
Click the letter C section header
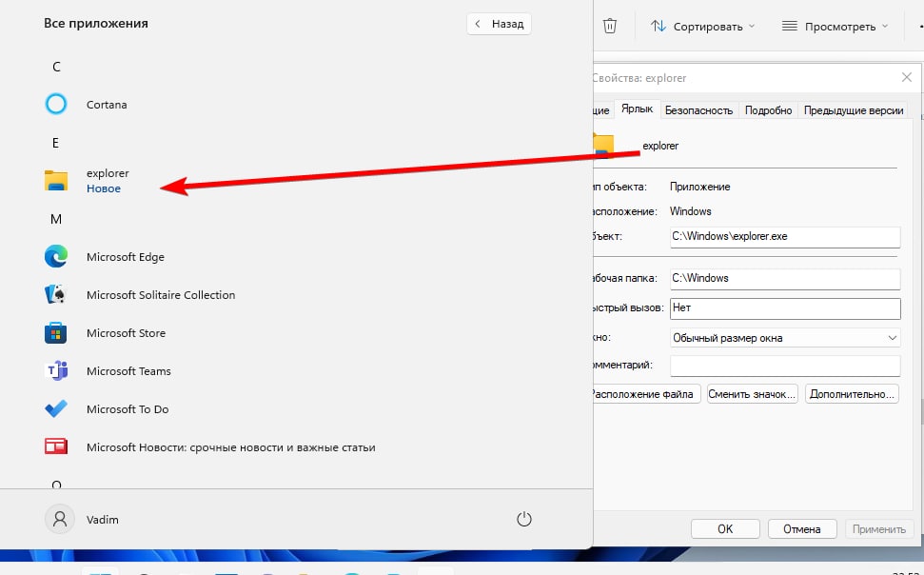tap(56, 67)
